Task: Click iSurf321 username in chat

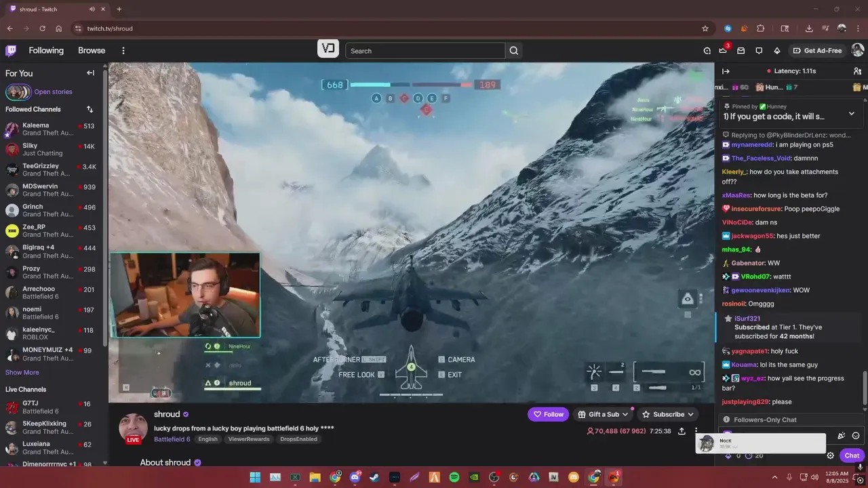Action: [747, 319]
